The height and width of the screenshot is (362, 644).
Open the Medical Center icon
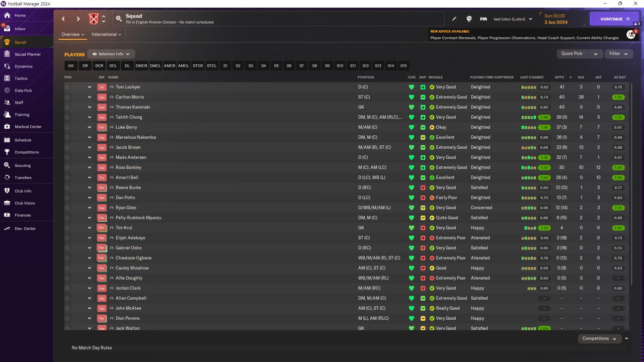[7, 127]
